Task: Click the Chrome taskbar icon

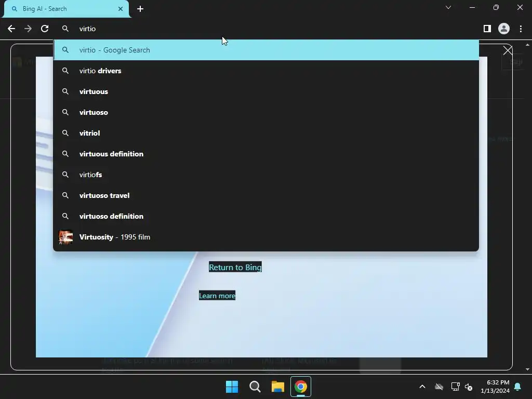Action: (301, 387)
